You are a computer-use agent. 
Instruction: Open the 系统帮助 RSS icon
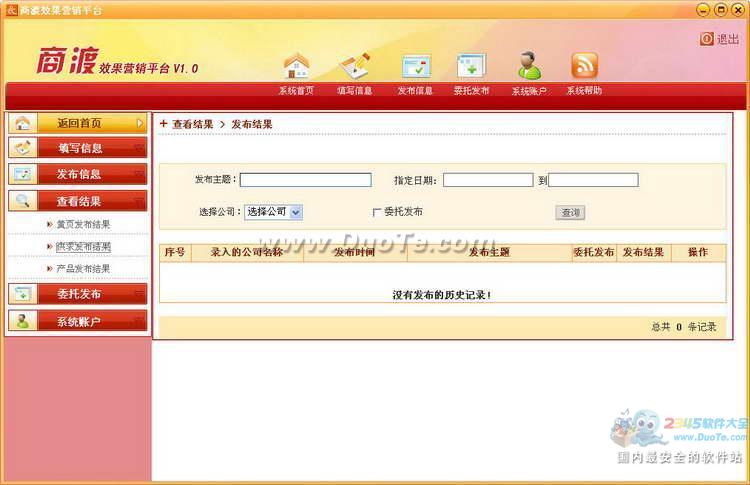click(584, 66)
